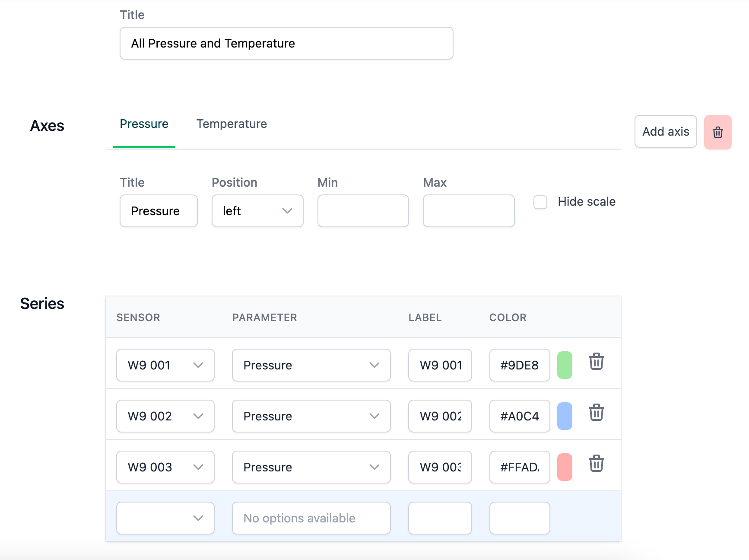Open the axis Position dropdown
The width and height of the screenshot is (749, 560).
[x=257, y=211]
